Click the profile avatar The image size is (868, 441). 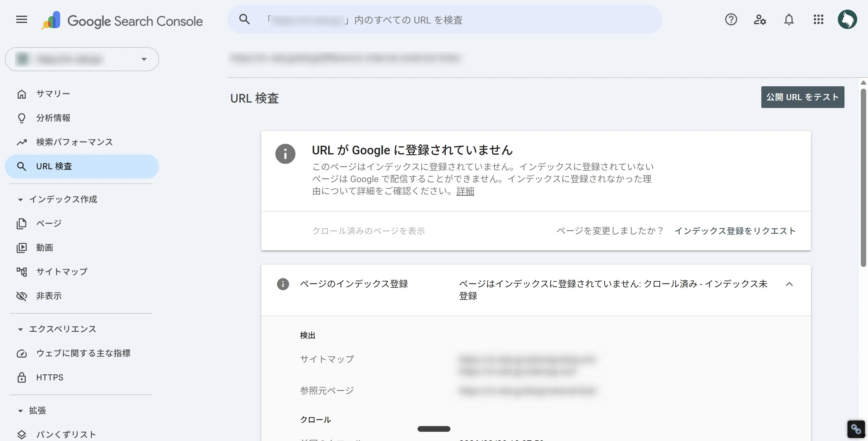[x=848, y=19]
